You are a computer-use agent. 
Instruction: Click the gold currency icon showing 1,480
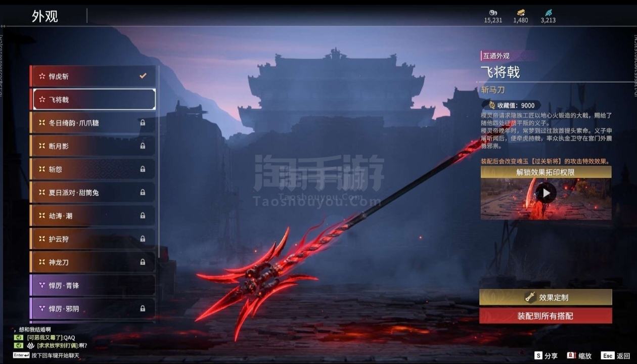pyautogui.click(x=521, y=13)
